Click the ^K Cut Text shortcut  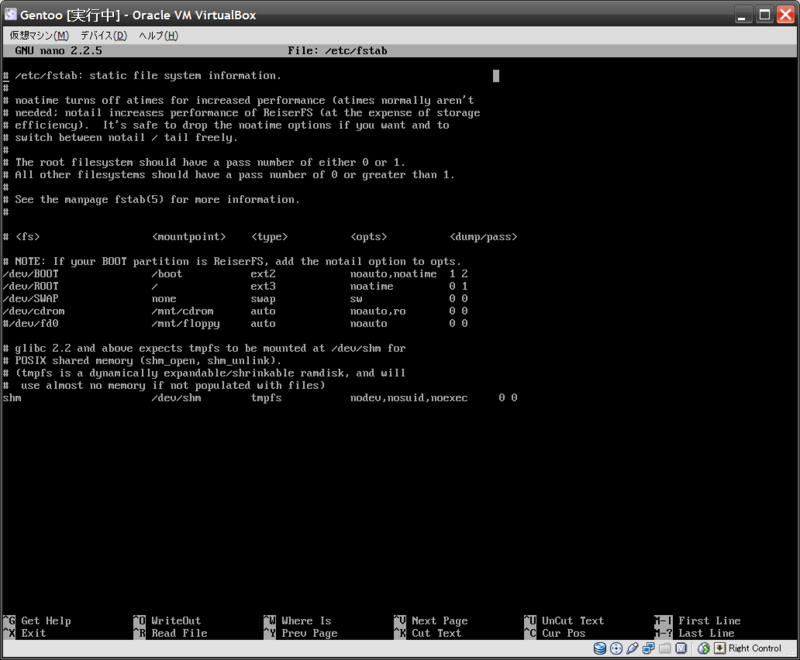(428, 633)
